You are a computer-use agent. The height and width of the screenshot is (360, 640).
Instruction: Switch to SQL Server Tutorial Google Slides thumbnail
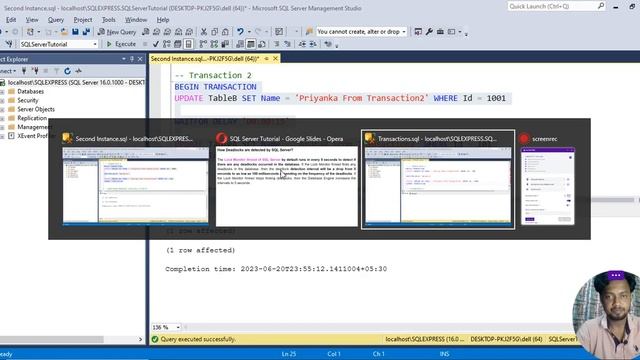point(287,180)
